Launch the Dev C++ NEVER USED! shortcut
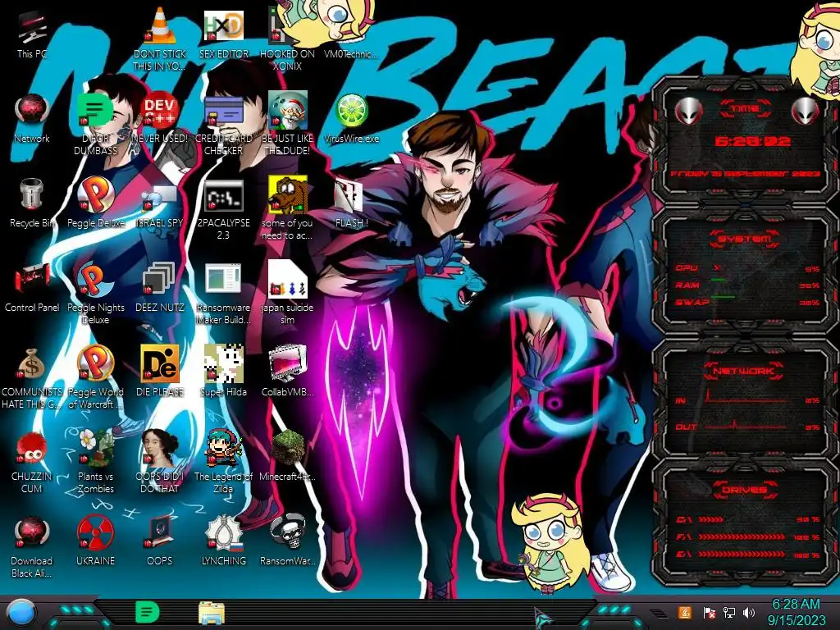Screen dimensions: 840x630 [160, 112]
